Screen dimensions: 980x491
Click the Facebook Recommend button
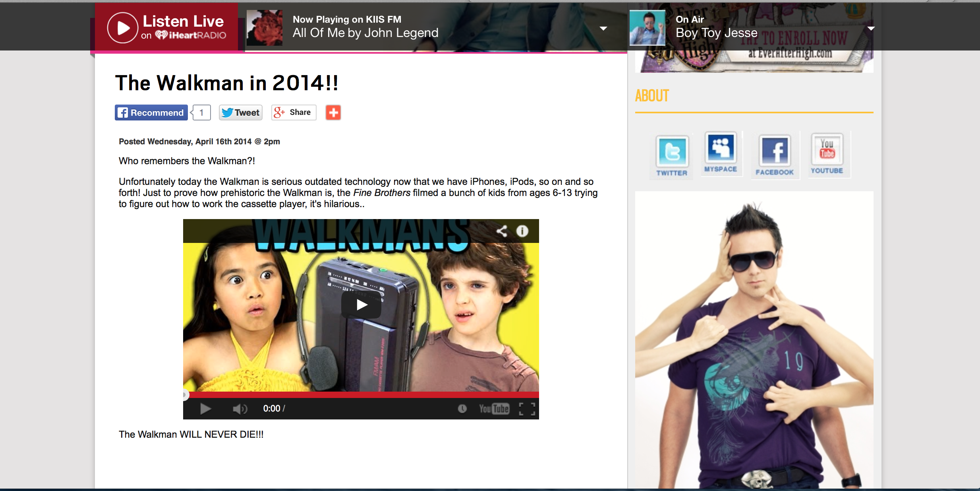(151, 113)
